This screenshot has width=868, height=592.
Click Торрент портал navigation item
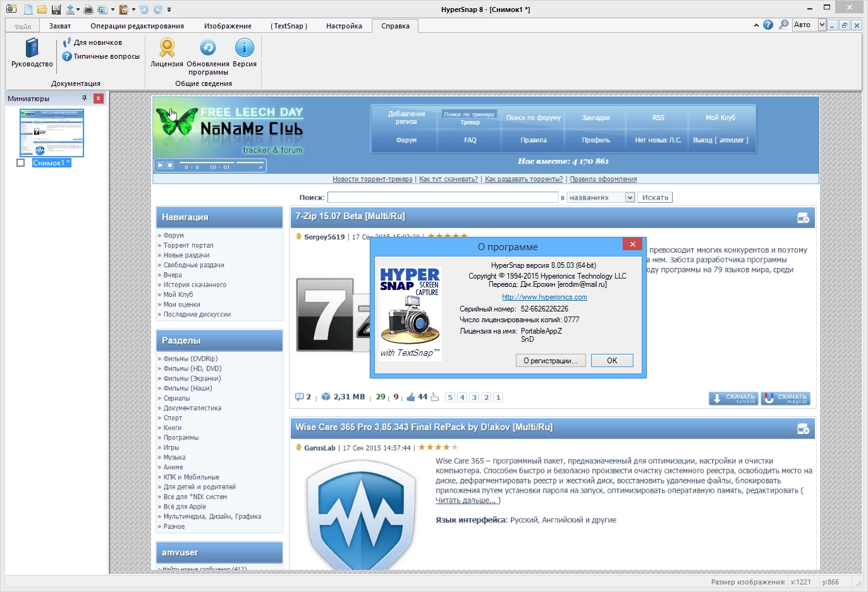[x=188, y=245]
